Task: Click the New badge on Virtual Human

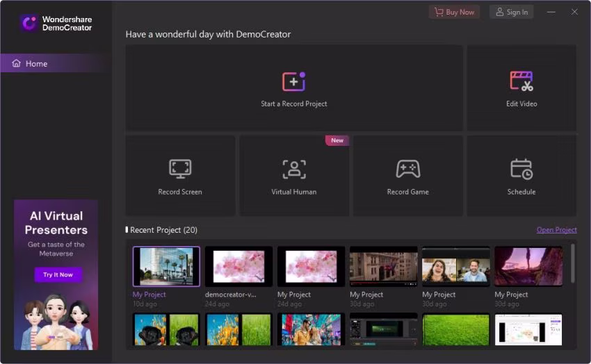Action: tap(337, 140)
